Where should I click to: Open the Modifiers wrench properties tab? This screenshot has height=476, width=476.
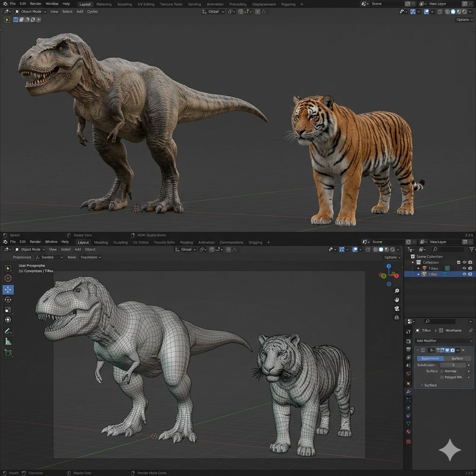pyautogui.click(x=408, y=392)
